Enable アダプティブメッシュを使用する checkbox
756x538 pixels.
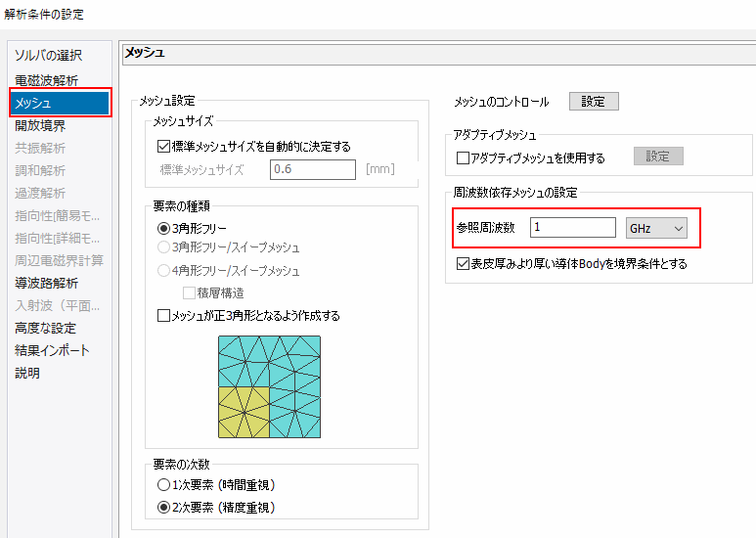tap(464, 157)
